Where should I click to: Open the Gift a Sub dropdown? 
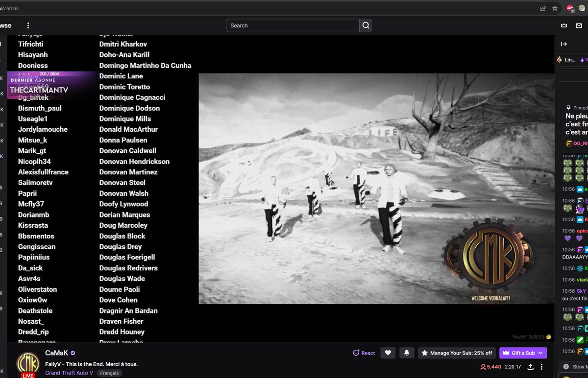pyautogui.click(x=523, y=353)
